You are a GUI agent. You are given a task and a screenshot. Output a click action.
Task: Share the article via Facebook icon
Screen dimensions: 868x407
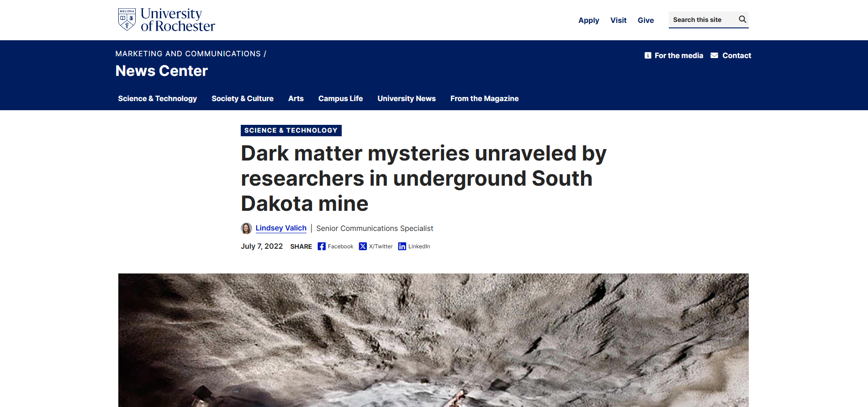pos(322,246)
